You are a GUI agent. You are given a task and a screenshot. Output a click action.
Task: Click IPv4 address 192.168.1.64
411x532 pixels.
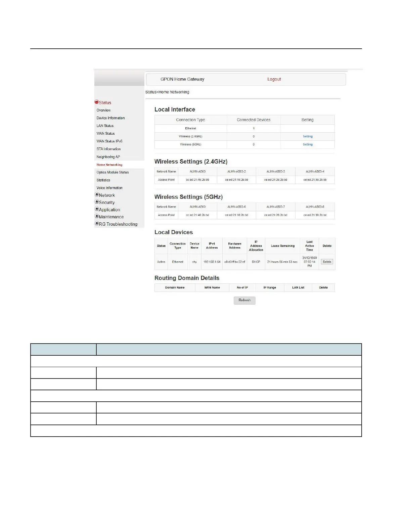point(212,262)
